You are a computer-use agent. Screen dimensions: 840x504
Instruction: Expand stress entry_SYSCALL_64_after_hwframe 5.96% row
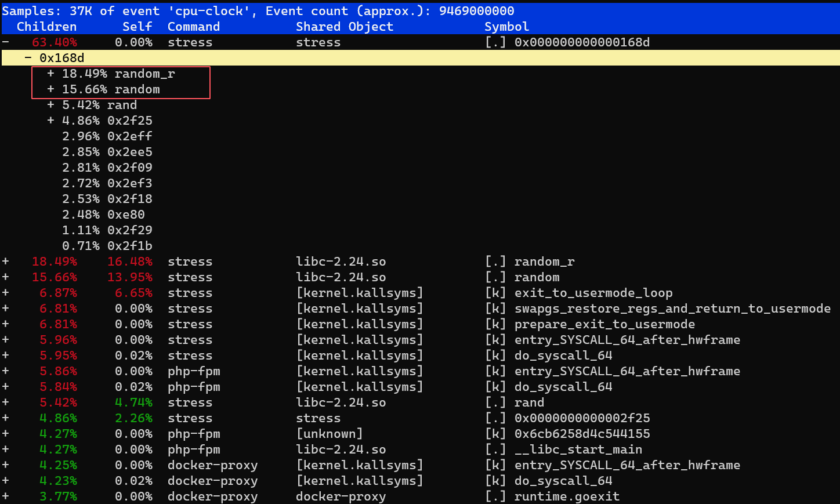[x=5, y=340]
